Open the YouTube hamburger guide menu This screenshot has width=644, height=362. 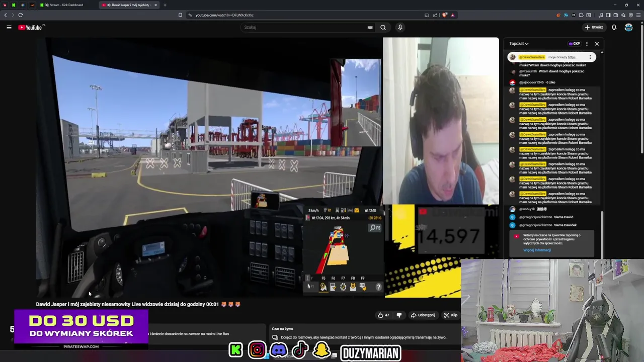(9, 27)
